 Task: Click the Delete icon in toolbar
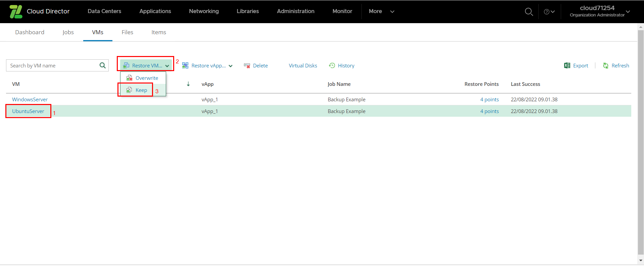(247, 66)
